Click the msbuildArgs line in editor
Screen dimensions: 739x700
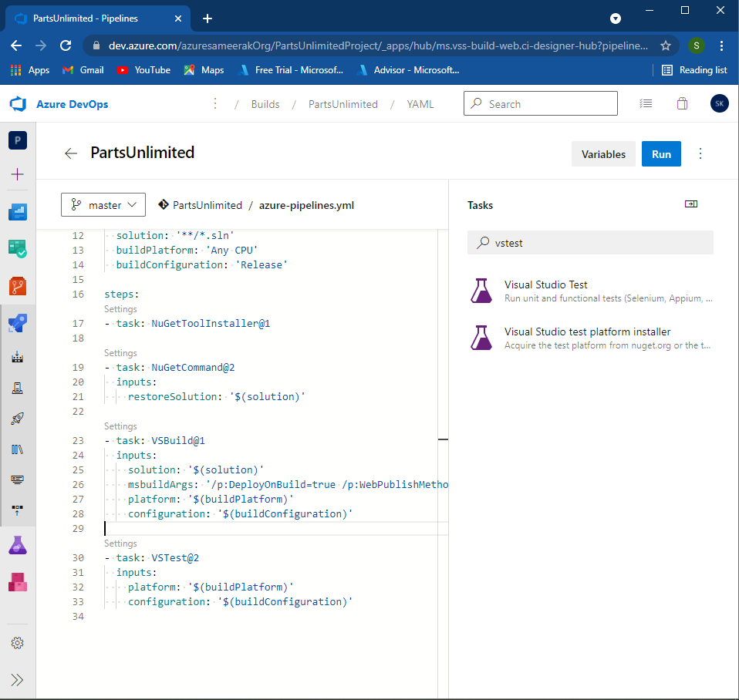[x=288, y=484]
